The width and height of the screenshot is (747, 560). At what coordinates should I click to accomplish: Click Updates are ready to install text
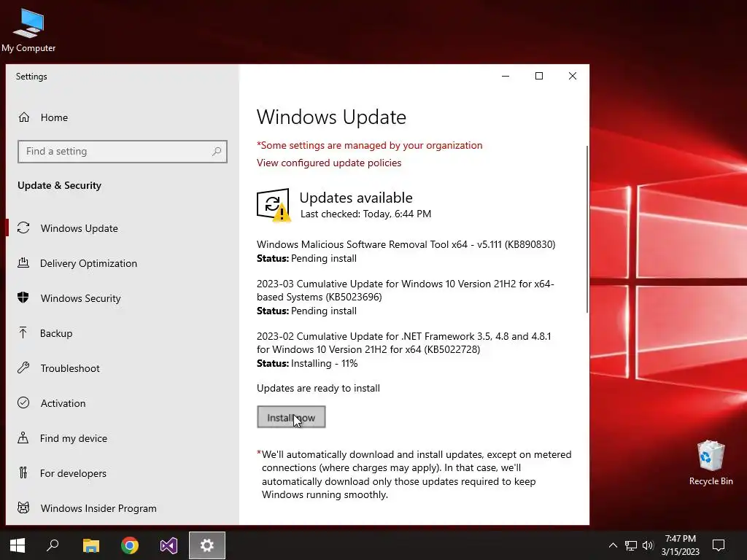click(x=318, y=388)
